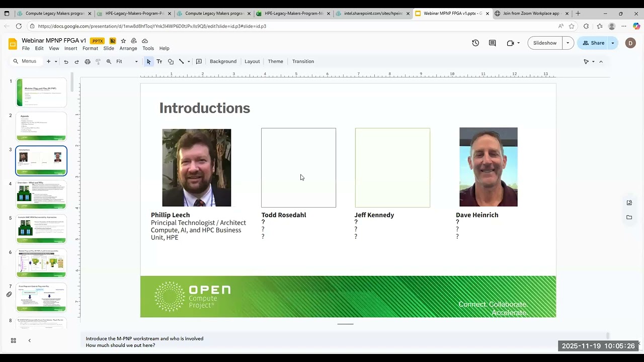This screenshot has height=362, width=644.
Task: Click the Background button
Action: click(223, 61)
